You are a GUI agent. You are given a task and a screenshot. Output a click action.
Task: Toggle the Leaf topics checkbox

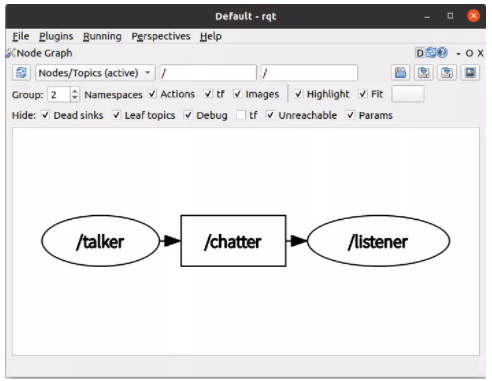116,115
